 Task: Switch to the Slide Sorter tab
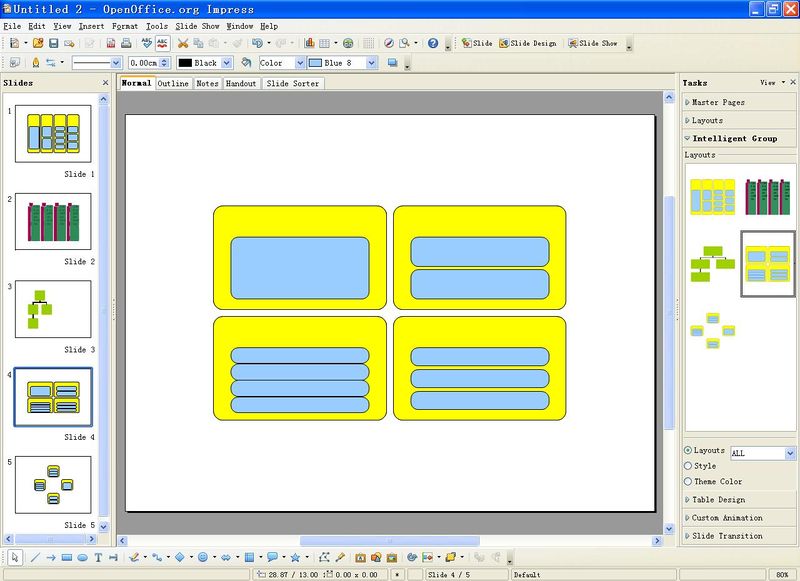click(x=293, y=83)
